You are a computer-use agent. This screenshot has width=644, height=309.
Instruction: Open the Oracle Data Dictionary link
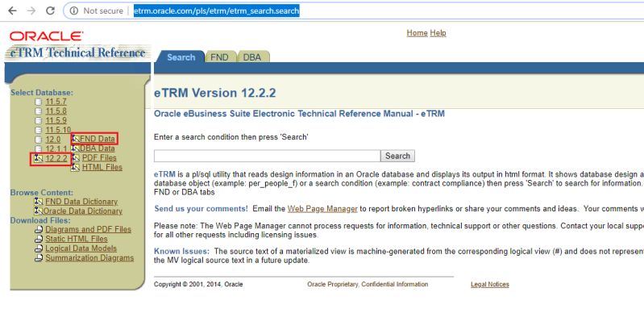[x=82, y=211]
